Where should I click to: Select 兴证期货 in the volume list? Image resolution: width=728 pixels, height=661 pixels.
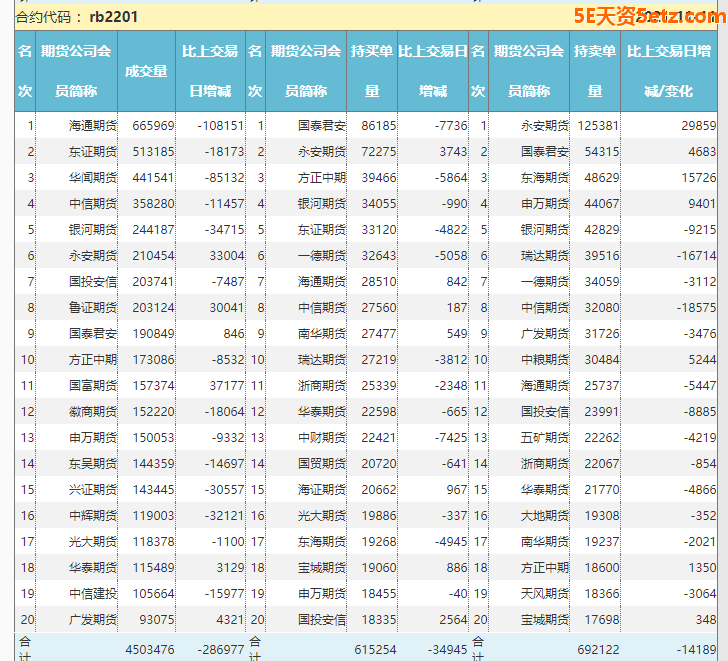click(93, 489)
